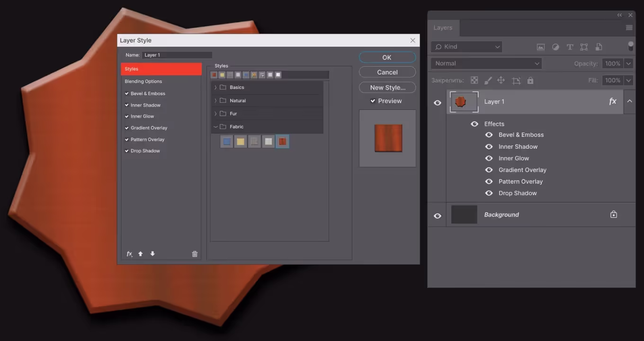The height and width of the screenshot is (341, 644).
Task: Click lock transparent pixels icon
Action: tap(474, 81)
